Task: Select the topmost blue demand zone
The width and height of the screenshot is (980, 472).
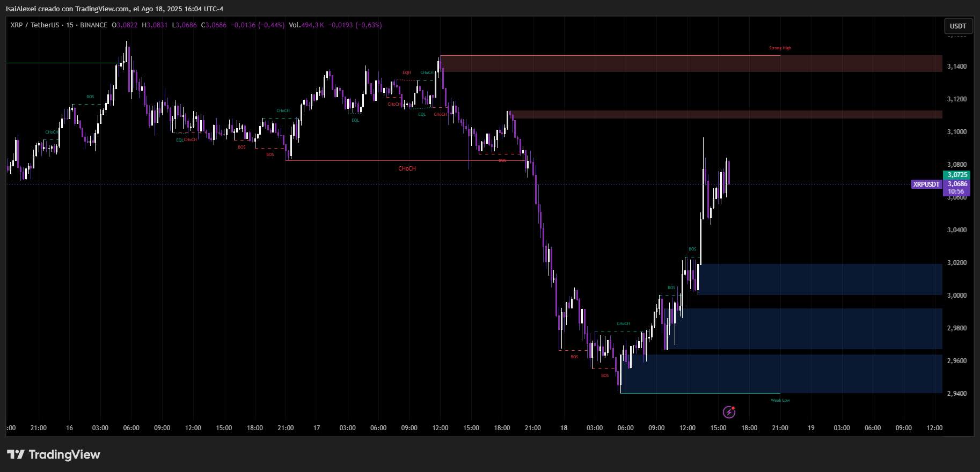Action: [820, 279]
